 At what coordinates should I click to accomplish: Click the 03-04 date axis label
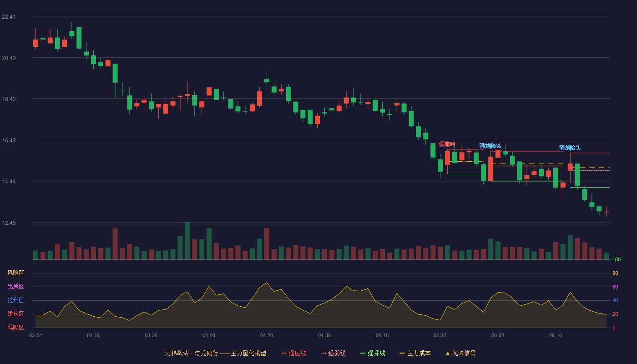(x=35, y=335)
